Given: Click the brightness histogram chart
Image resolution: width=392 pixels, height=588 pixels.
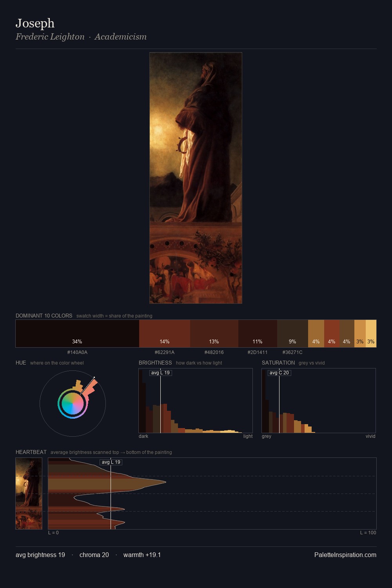Looking at the screenshot, I should pyautogui.click(x=196, y=401).
